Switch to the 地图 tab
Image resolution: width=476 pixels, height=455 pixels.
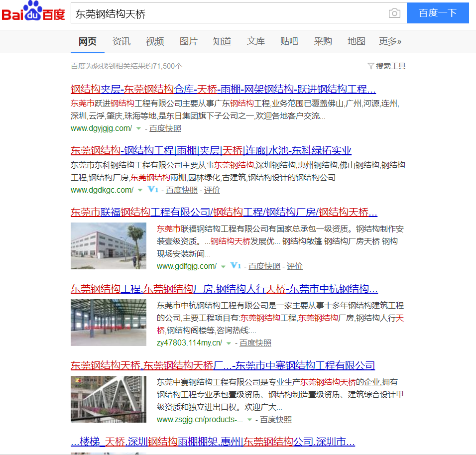(x=357, y=41)
